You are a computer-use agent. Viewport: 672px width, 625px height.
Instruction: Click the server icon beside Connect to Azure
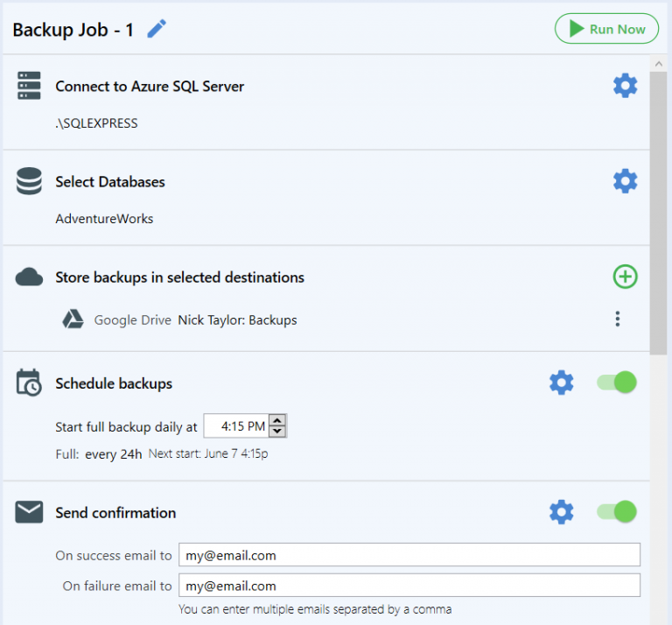29,86
